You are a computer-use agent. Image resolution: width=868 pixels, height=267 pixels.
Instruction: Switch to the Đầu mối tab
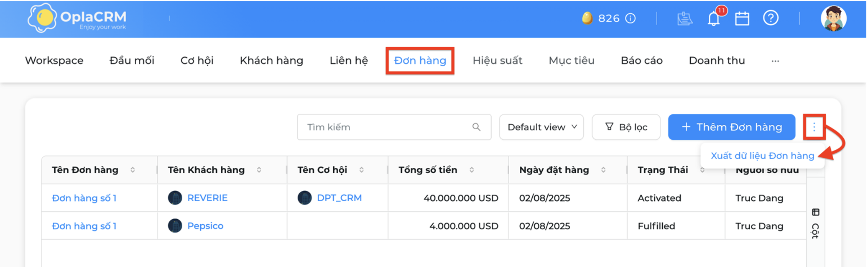point(132,61)
